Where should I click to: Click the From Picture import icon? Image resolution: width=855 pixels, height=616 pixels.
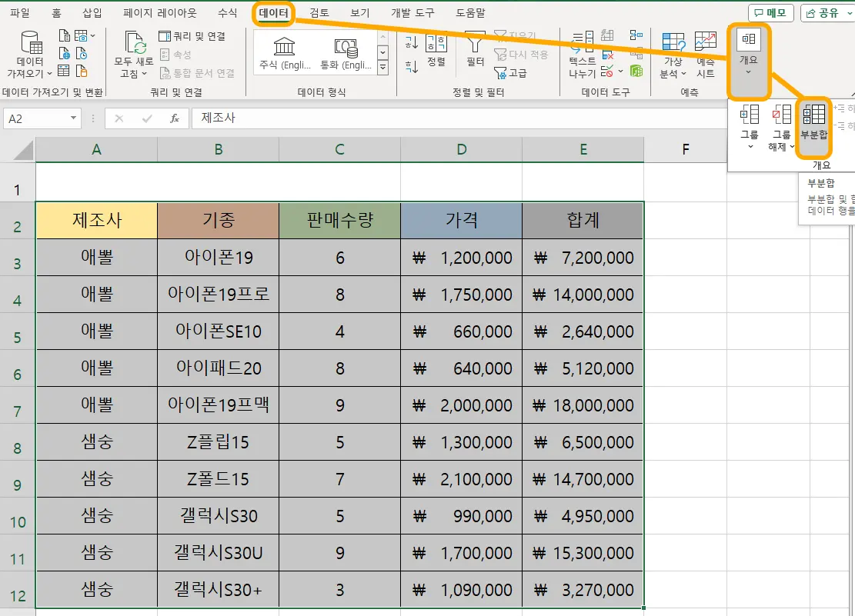[81, 36]
